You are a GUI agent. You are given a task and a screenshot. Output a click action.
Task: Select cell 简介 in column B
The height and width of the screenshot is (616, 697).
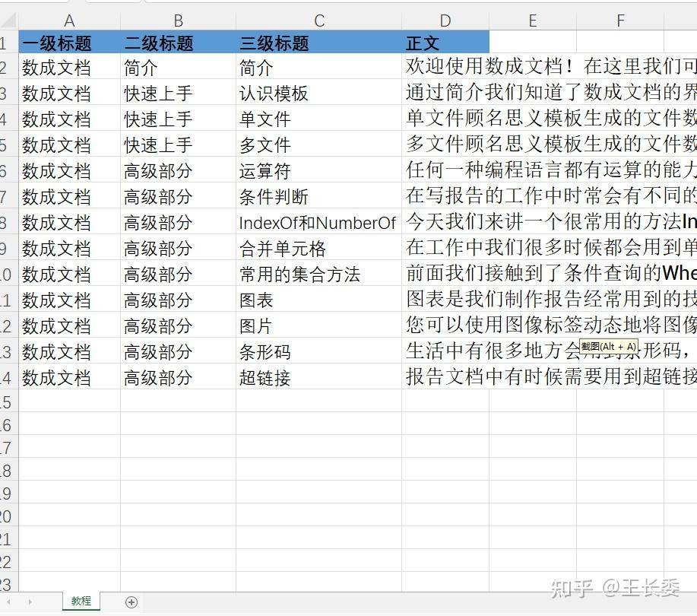click(178, 66)
